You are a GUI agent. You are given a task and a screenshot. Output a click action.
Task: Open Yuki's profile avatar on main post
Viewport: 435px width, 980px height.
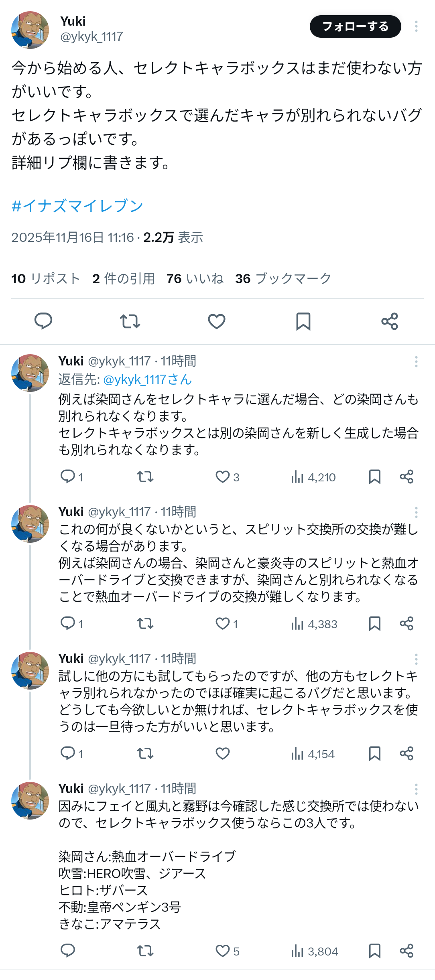coord(30,30)
